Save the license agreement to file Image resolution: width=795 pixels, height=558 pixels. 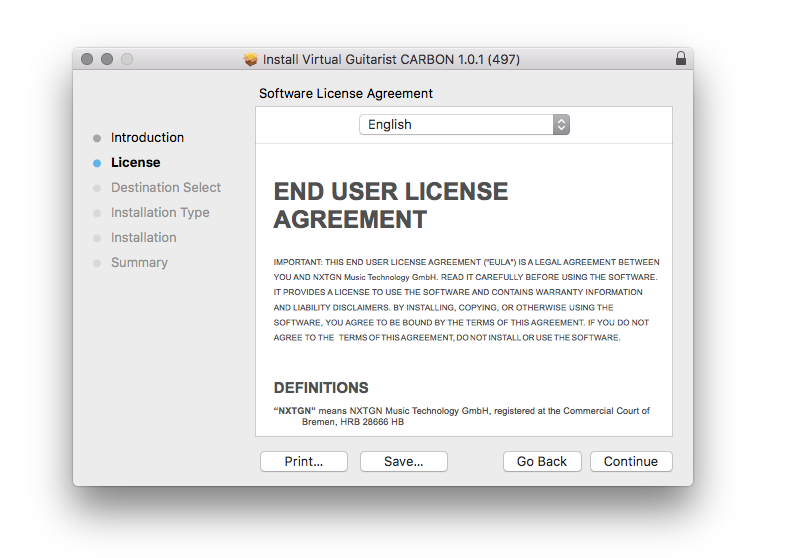(x=403, y=462)
